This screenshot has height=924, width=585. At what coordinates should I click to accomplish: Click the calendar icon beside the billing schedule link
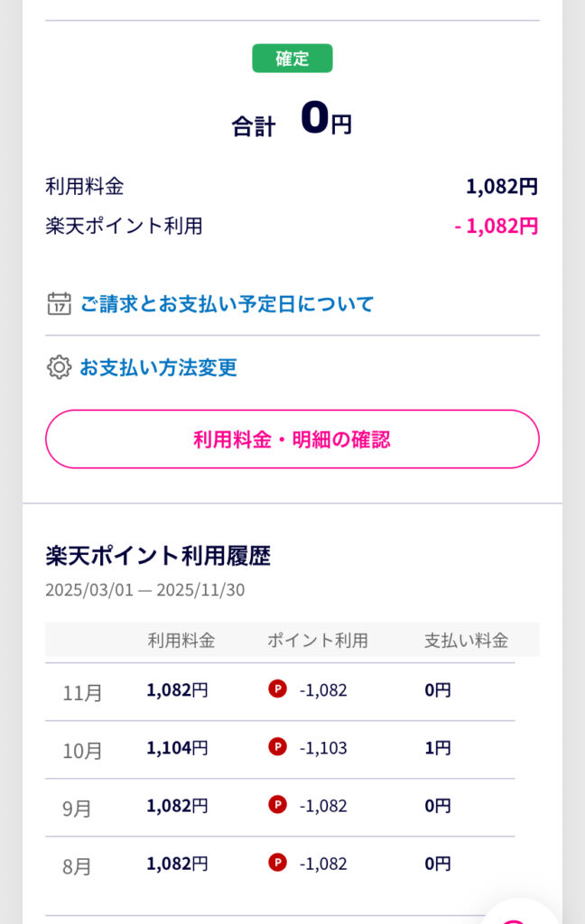[59, 303]
